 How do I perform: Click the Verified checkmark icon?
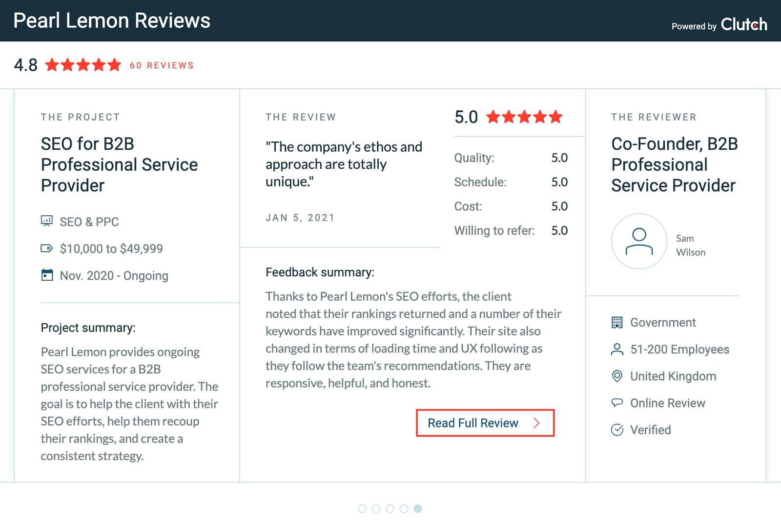click(617, 430)
